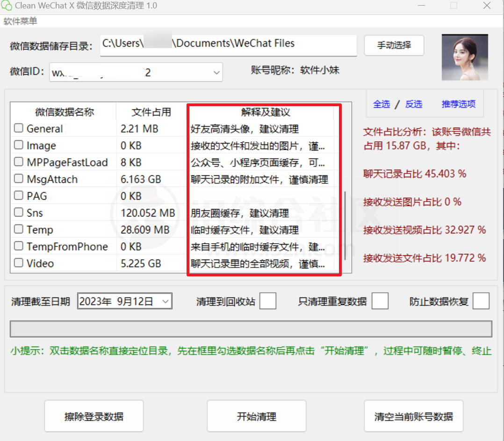Click the 临时缓存文件，建议清理 description
The width and height of the screenshot is (504, 441).
[x=245, y=230]
